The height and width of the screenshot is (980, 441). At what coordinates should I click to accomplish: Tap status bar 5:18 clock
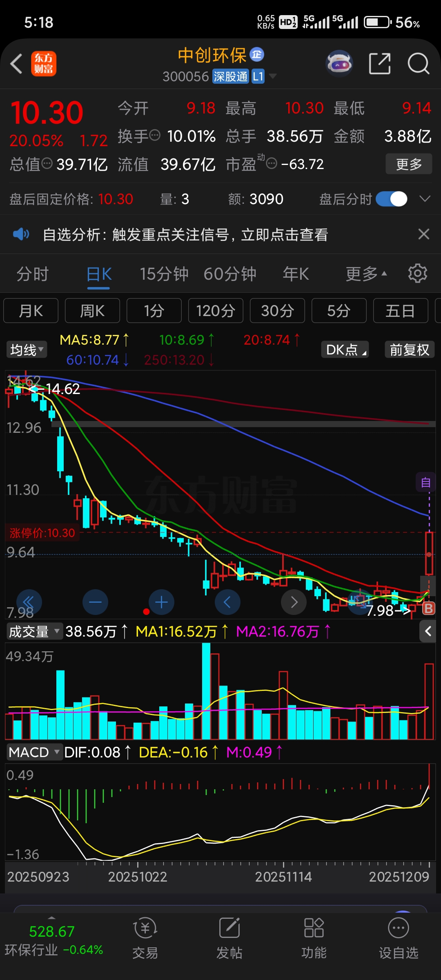pos(39,22)
